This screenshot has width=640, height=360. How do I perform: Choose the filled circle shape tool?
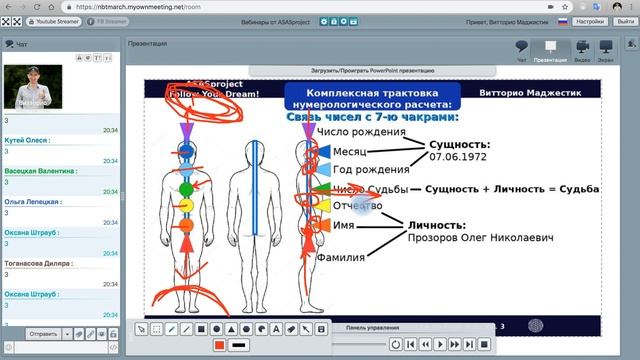point(216,329)
